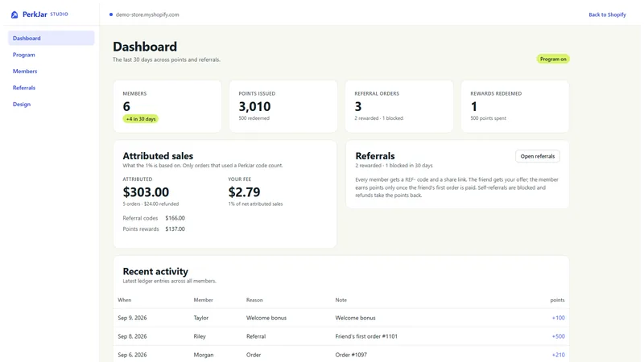Click the +4 in 30 days badge
This screenshot has width=644, height=362.
[x=140, y=119]
